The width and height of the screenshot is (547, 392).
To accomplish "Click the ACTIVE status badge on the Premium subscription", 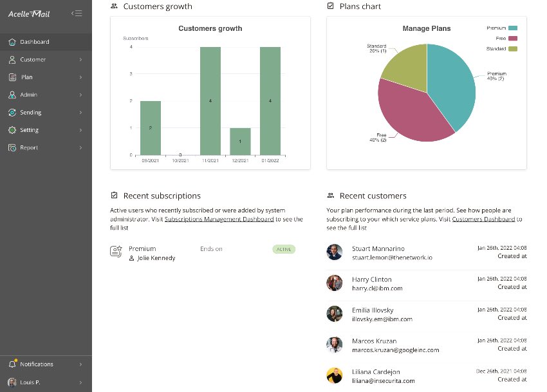I will pos(283,249).
